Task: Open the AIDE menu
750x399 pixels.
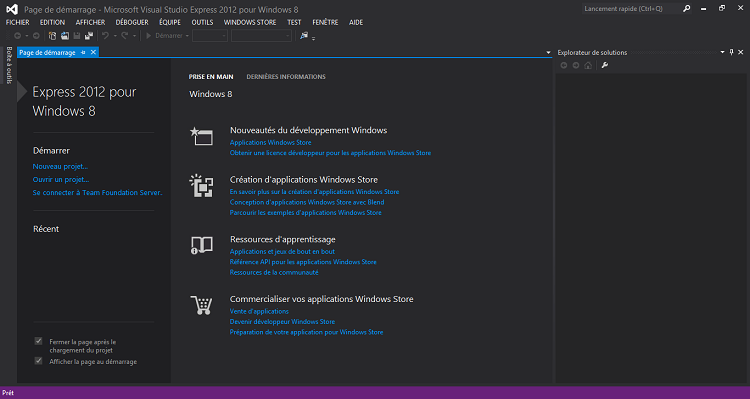Action: pyautogui.click(x=356, y=22)
